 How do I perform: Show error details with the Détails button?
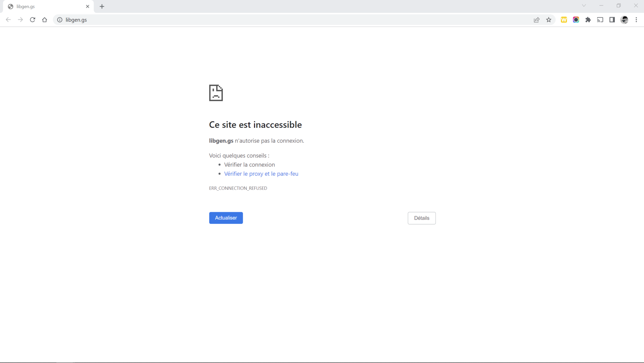[x=421, y=218]
